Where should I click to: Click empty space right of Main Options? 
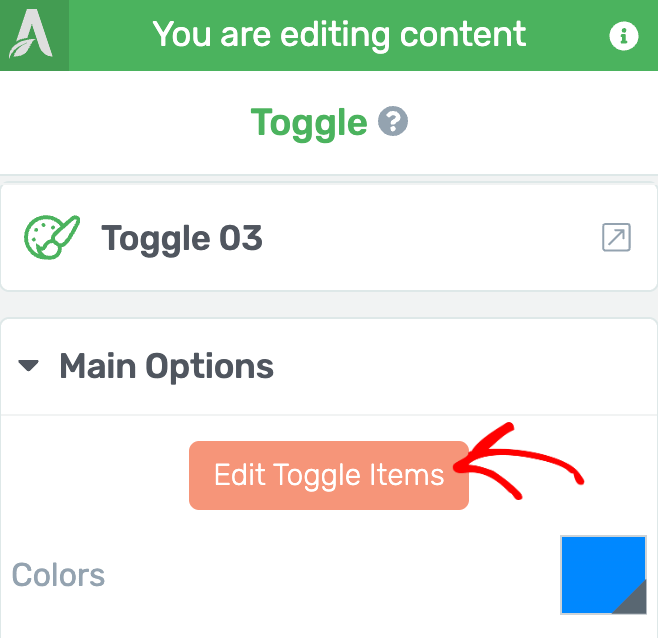(462, 366)
